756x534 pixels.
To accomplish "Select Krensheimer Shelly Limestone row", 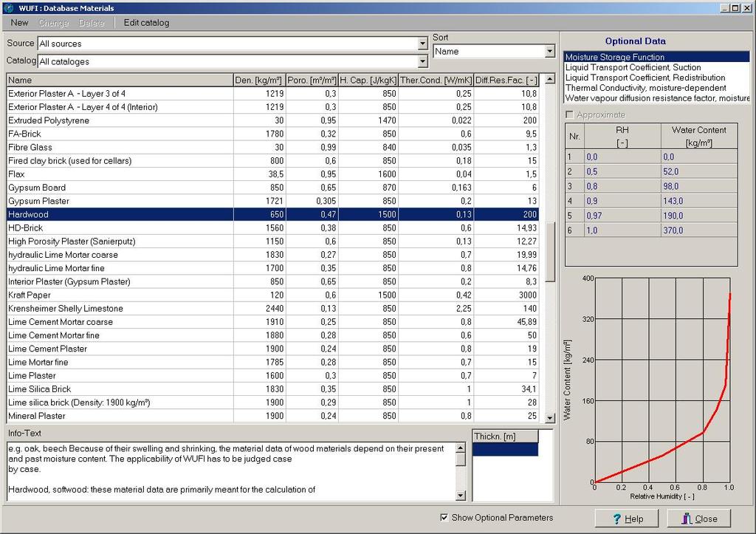I will pyautogui.click(x=273, y=309).
